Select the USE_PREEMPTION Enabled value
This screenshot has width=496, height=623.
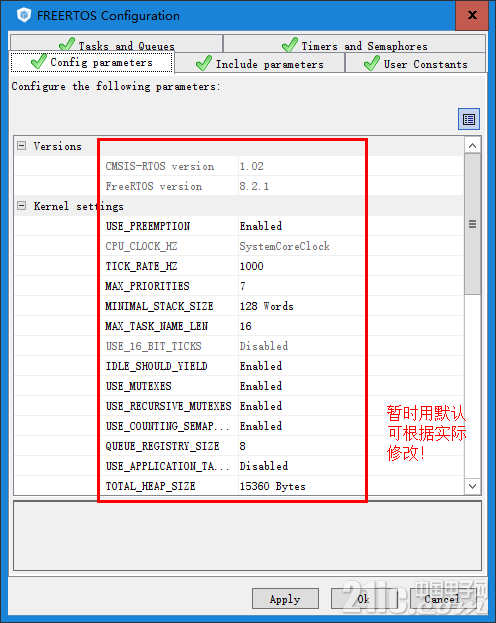point(261,226)
